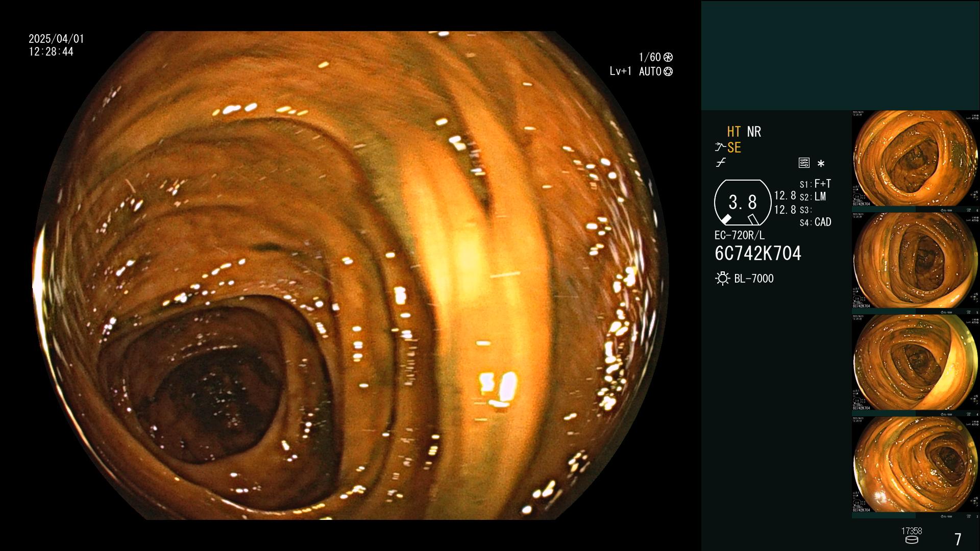Select the first captured thumbnail at top

(x=916, y=159)
